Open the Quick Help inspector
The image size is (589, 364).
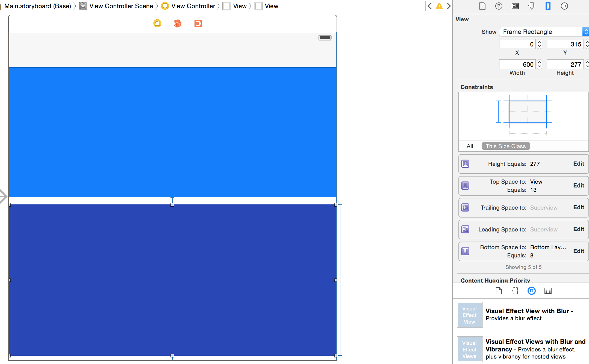499,6
